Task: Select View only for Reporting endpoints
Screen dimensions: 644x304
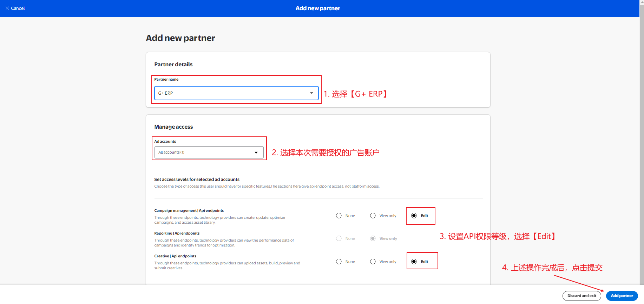Action: pyautogui.click(x=373, y=238)
